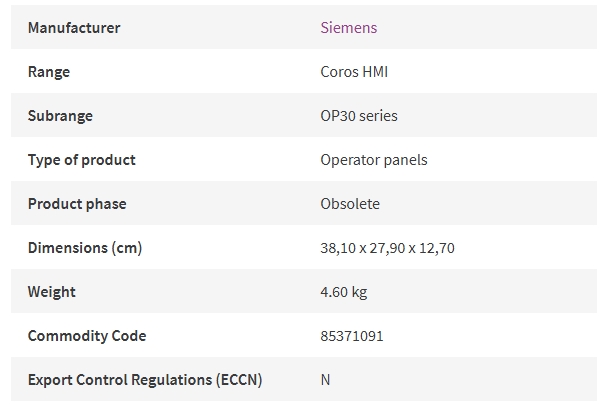This screenshot has height=407, width=607.
Task: Click the Subrange label
Action: (60, 116)
